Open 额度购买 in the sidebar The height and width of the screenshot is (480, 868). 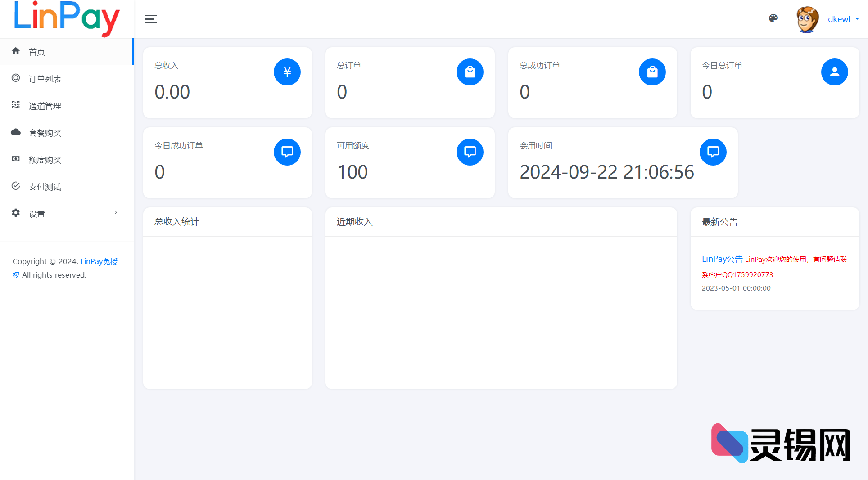tap(45, 160)
